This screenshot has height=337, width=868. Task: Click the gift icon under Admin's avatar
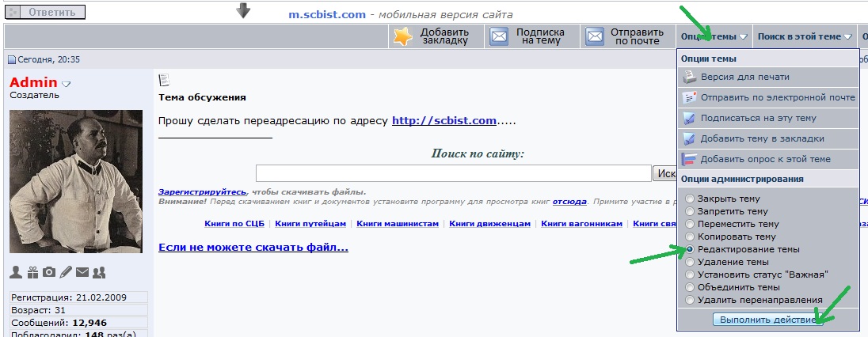[32, 272]
